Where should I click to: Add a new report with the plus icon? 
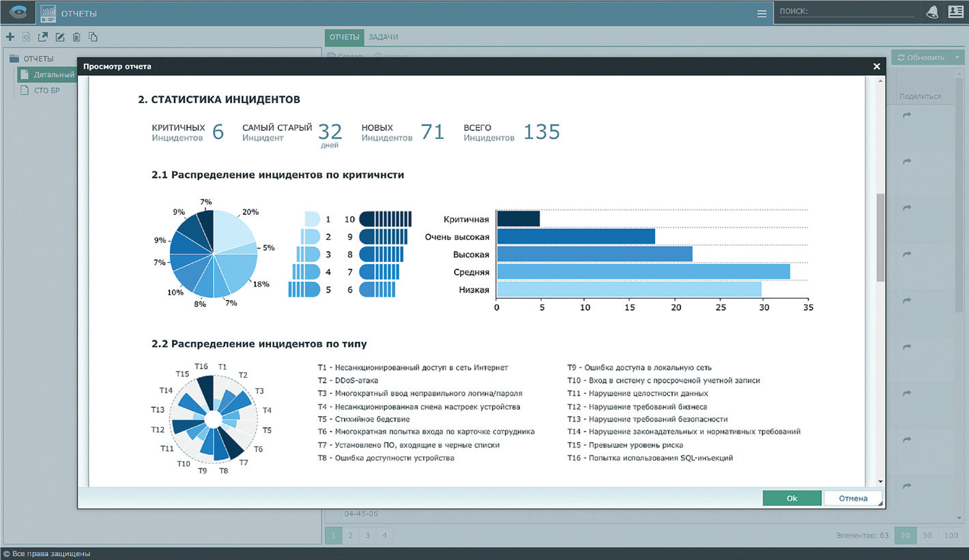[10, 37]
